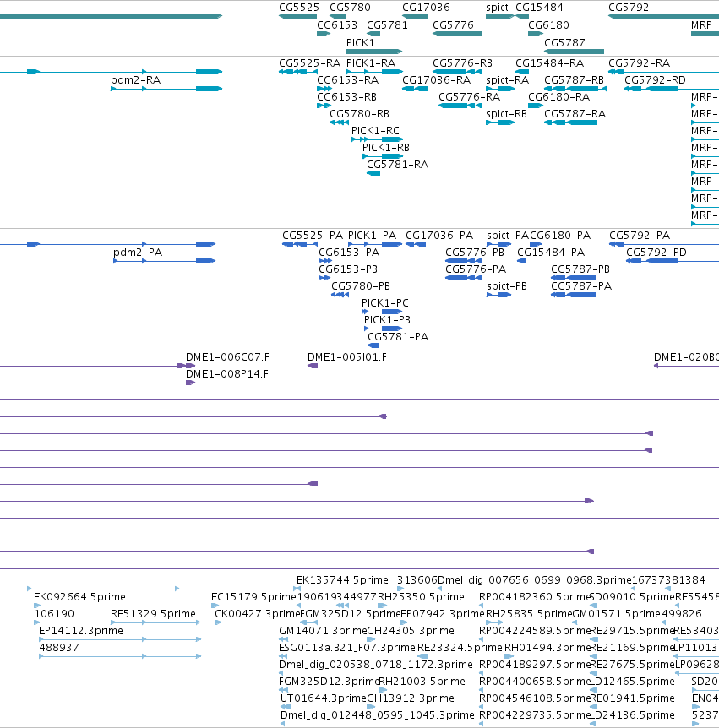Click protein spict-PA
This screenshot has height=728, width=719.
pyautogui.click(x=508, y=236)
